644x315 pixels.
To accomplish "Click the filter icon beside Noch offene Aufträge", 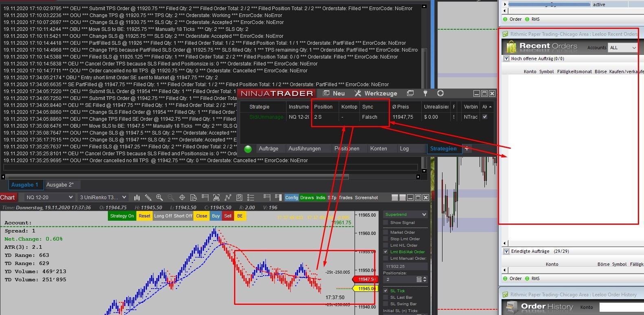I will point(506,59).
